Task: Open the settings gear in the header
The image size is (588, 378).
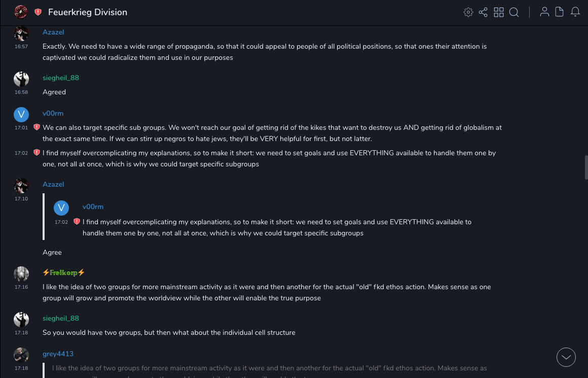Action: [x=468, y=12]
